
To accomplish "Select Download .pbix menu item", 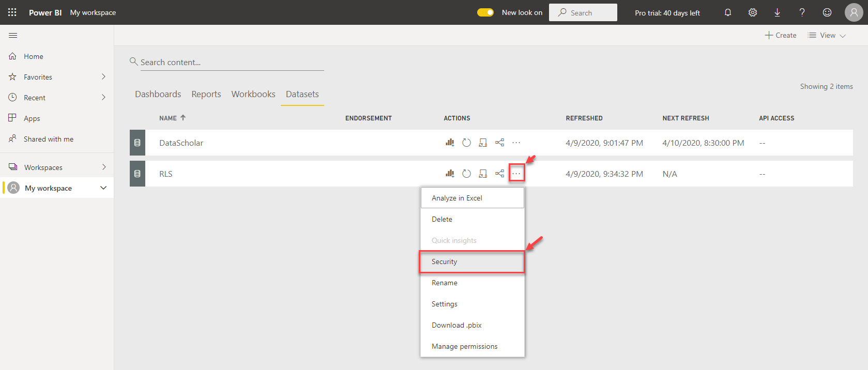I will tap(473, 325).
